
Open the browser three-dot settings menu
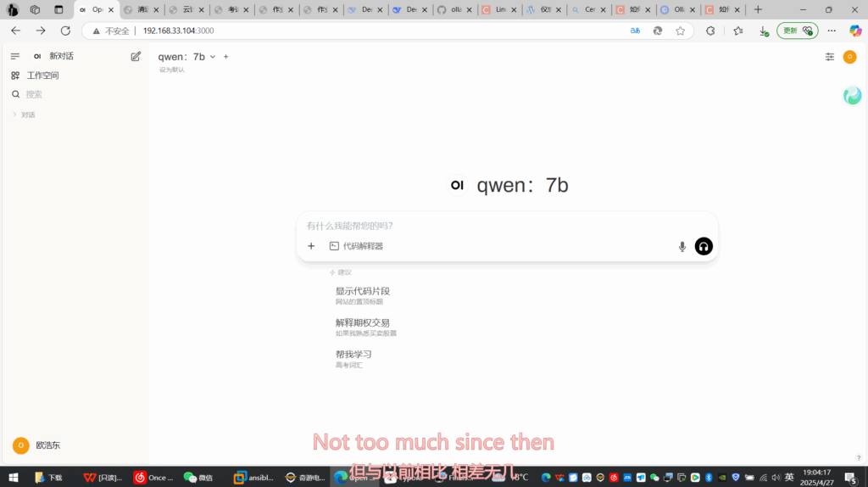coord(832,31)
